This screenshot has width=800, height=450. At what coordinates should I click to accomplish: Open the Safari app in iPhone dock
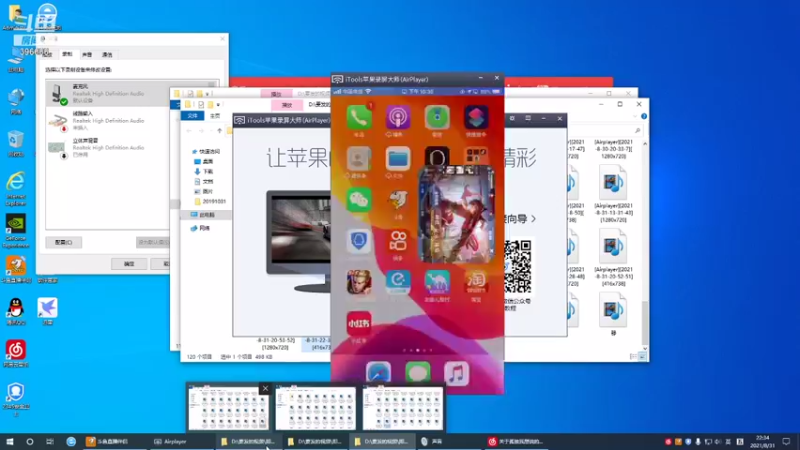[378, 373]
